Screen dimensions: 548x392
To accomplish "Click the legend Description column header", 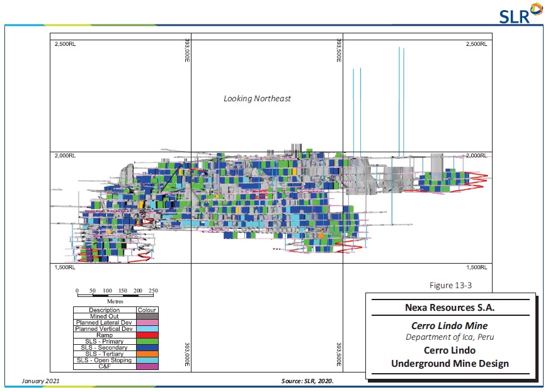I will click(x=104, y=310).
